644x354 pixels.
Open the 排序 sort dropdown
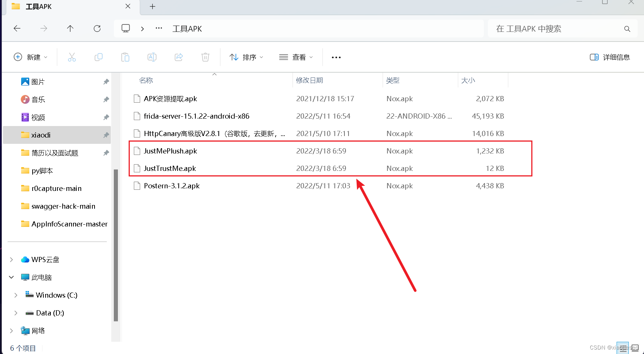click(246, 57)
